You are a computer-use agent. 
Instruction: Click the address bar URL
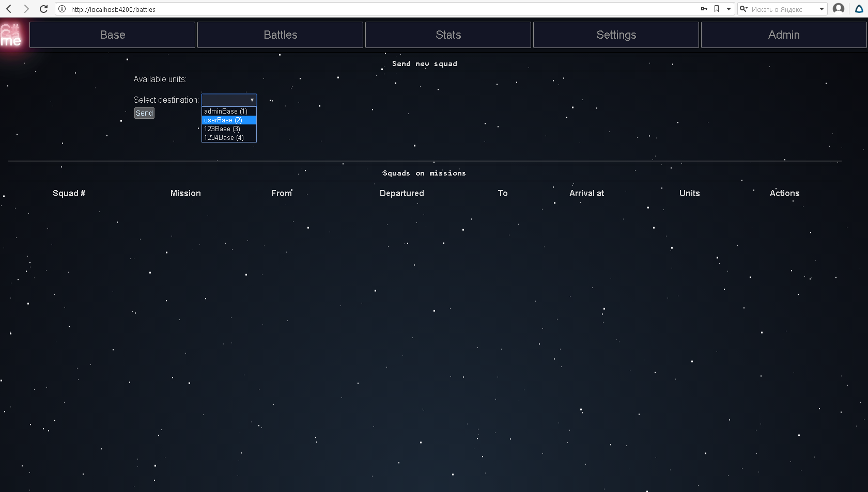[x=113, y=9]
